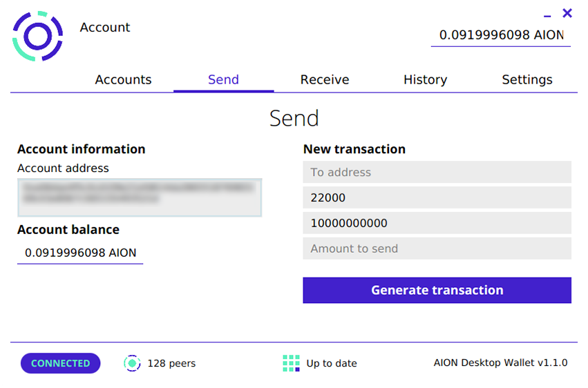Click the peers network status icon
The height and width of the screenshot is (388, 588).
coord(132,363)
